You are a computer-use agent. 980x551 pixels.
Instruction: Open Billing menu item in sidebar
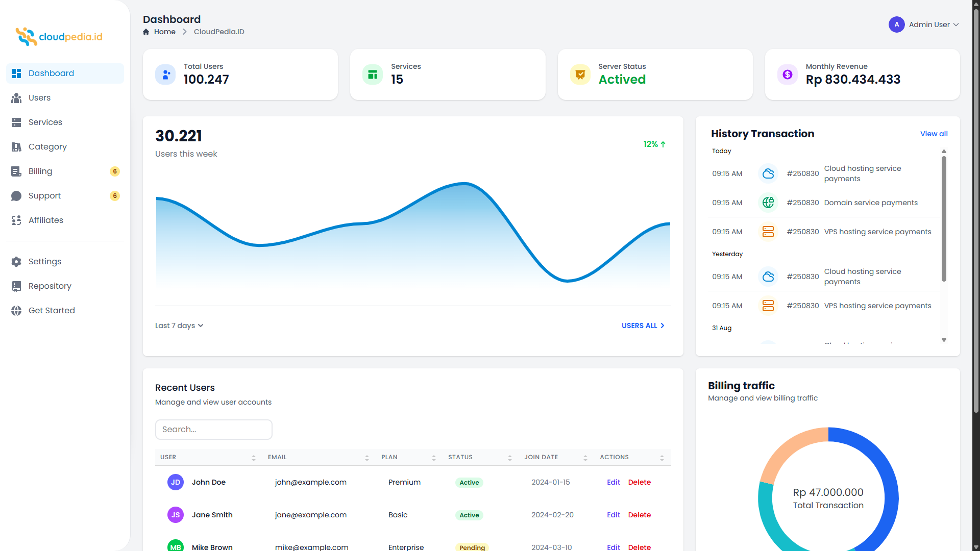coord(65,171)
